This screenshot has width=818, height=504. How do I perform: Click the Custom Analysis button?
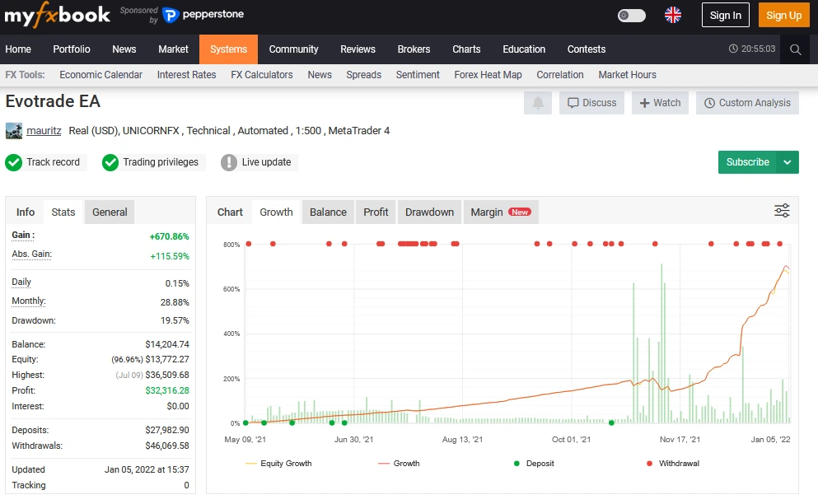point(746,103)
